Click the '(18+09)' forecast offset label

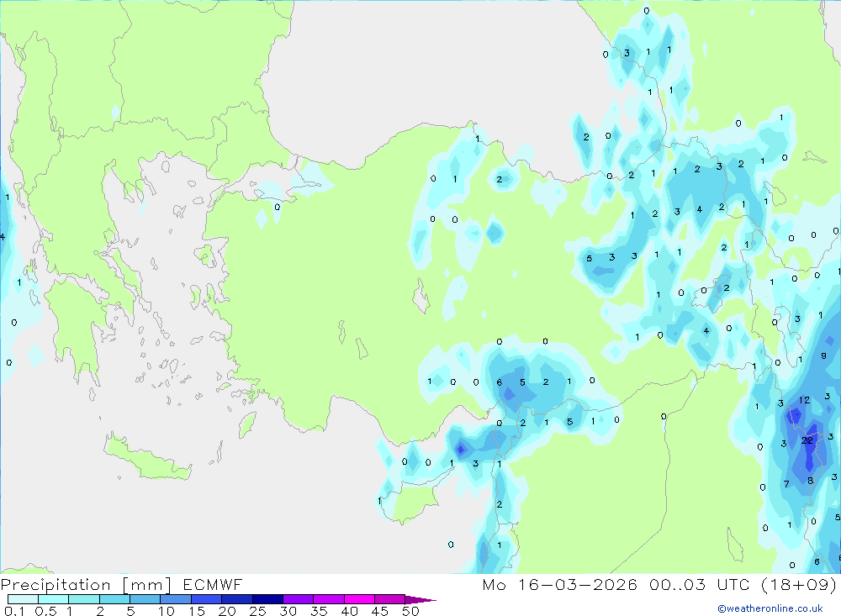(x=799, y=584)
